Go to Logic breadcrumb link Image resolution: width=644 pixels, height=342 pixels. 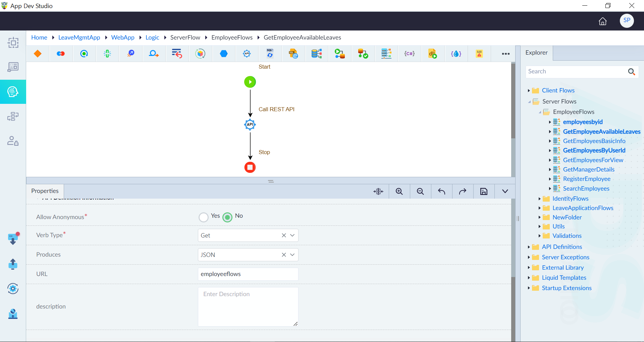pos(152,38)
